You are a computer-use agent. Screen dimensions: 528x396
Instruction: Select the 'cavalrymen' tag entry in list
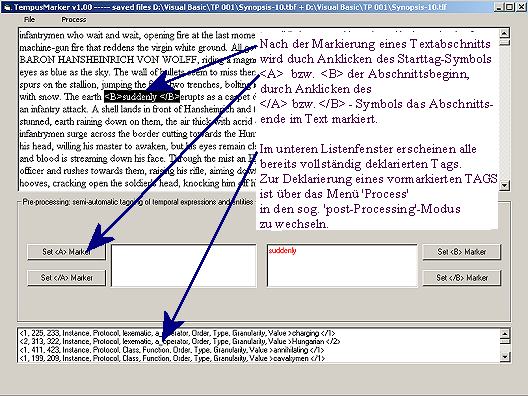[172, 358]
